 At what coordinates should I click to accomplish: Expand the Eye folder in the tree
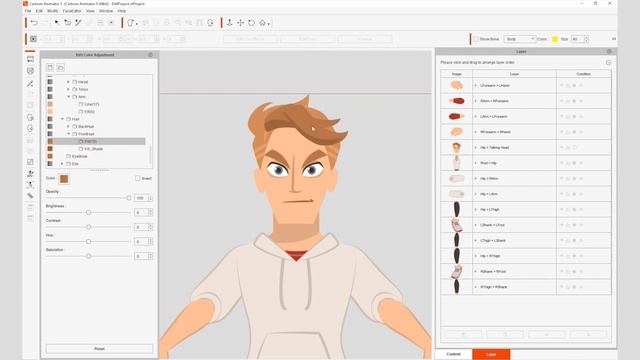coord(62,164)
